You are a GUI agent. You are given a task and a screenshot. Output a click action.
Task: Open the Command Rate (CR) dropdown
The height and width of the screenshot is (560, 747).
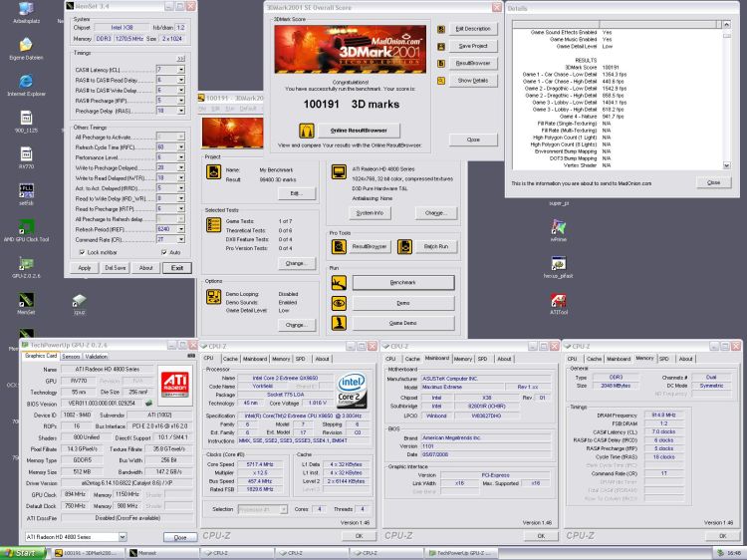[183, 239]
